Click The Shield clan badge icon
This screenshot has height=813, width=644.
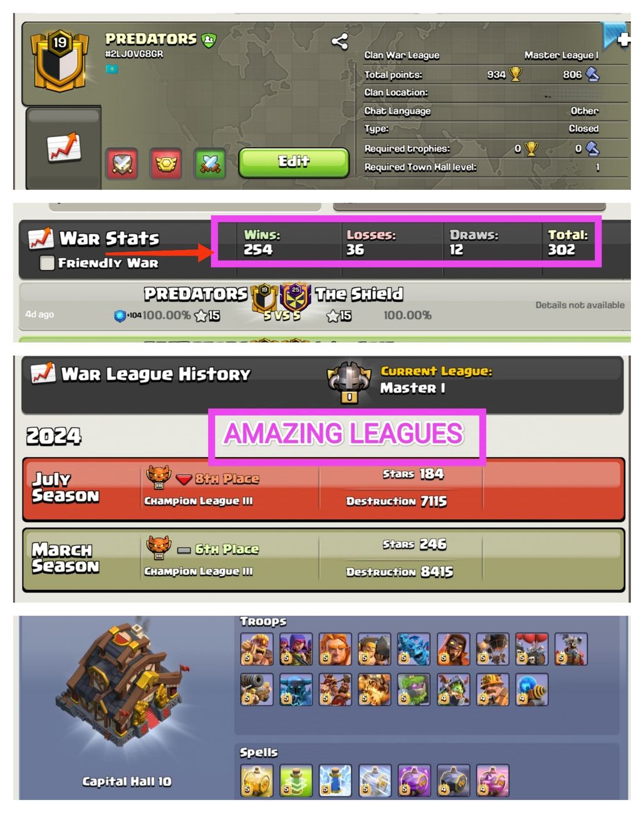tap(296, 298)
